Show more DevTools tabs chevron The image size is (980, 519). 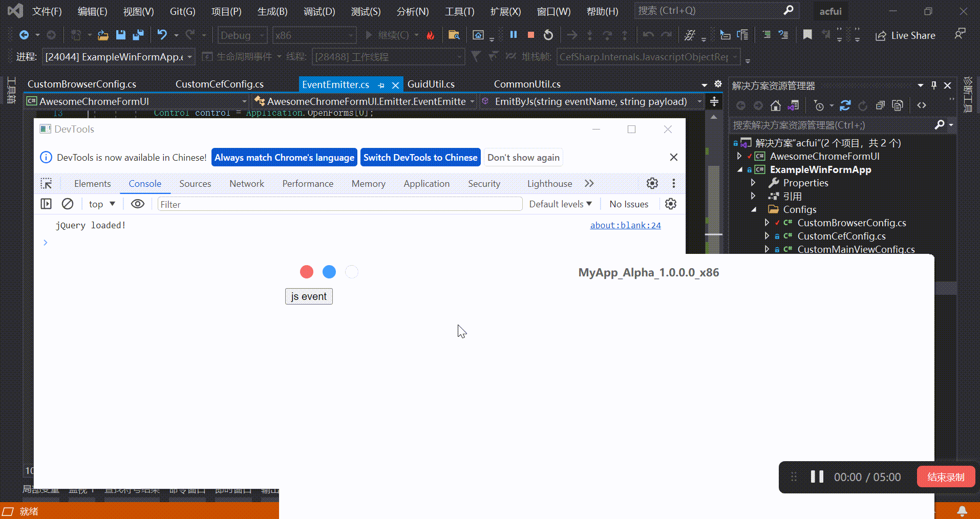pos(589,183)
